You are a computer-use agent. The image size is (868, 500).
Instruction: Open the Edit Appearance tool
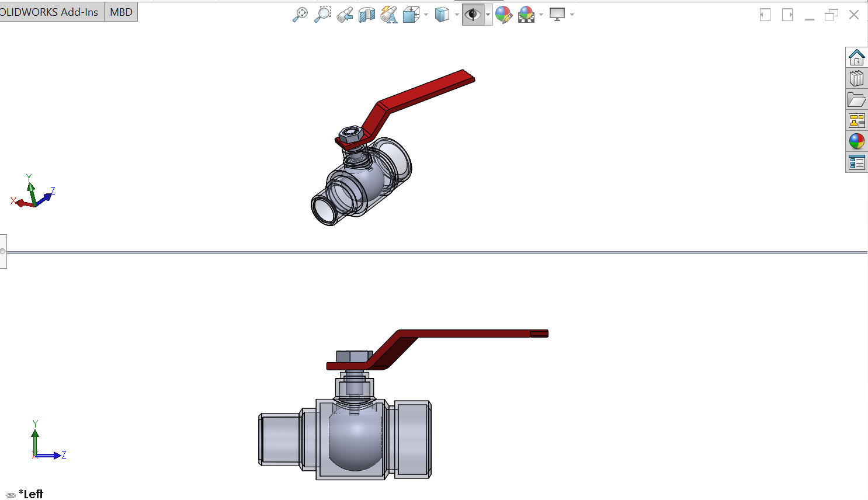point(504,15)
